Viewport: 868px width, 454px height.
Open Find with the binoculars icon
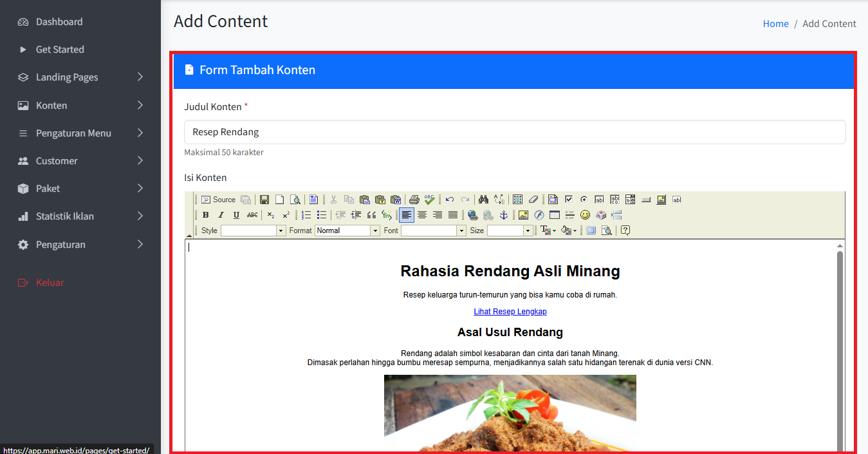(x=483, y=200)
